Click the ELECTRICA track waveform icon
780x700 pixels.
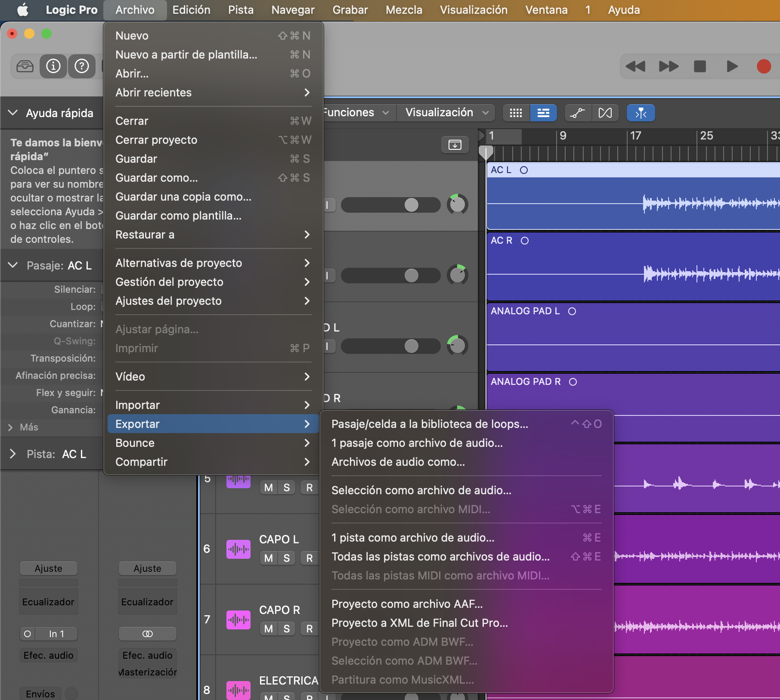[238, 690]
